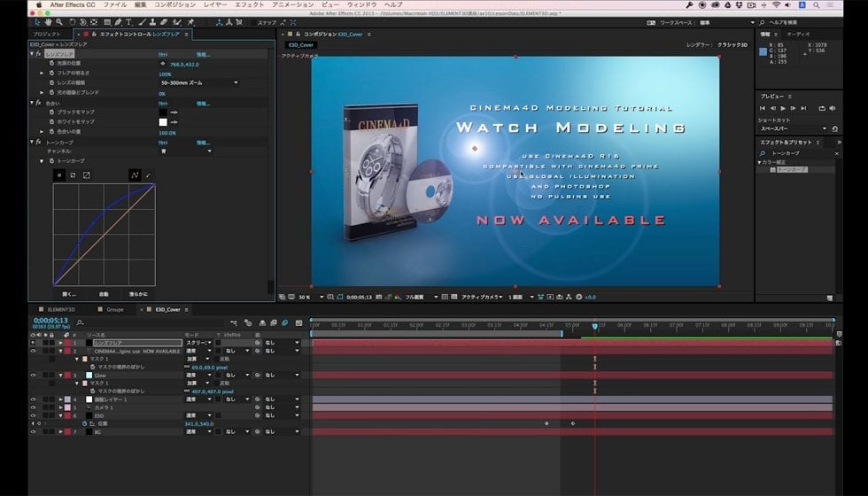The image size is (868, 496).
Task: Expand layer 1 lens flare properties
Action: click(61, 344)
